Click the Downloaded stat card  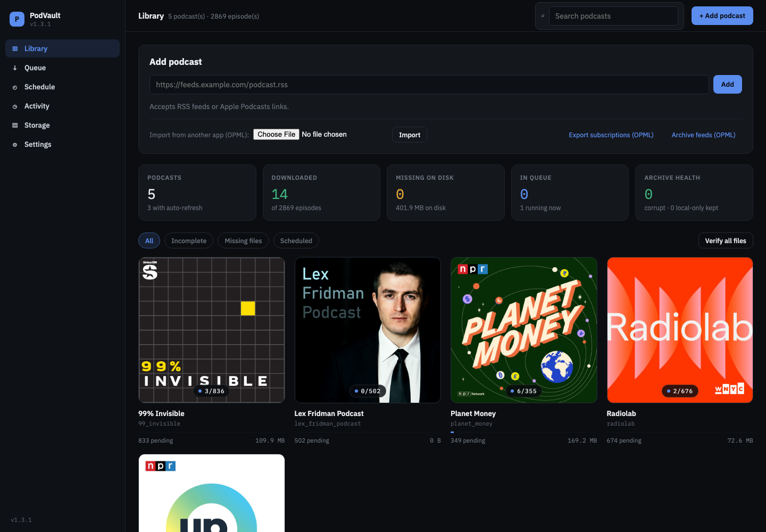pos(321,193)
